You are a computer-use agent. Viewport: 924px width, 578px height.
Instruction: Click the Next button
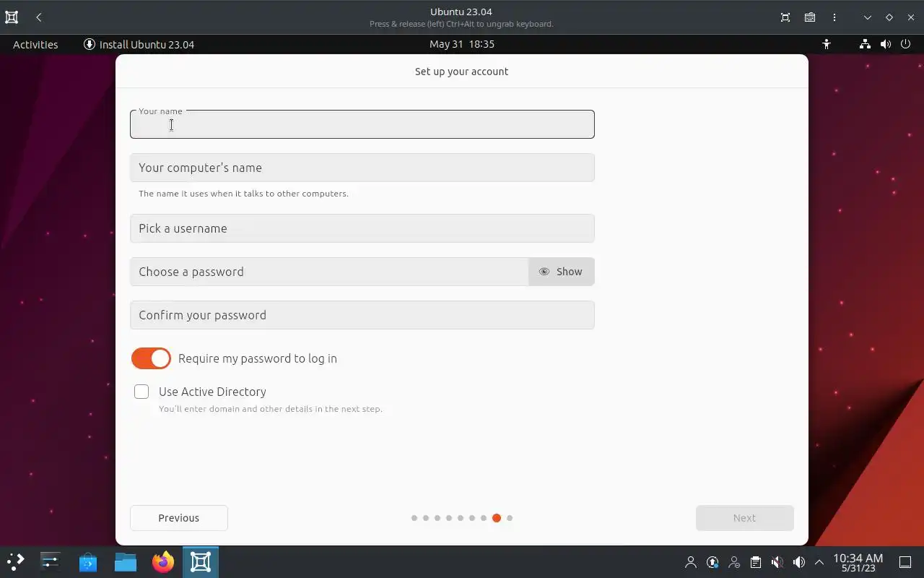tap(744, 518)
